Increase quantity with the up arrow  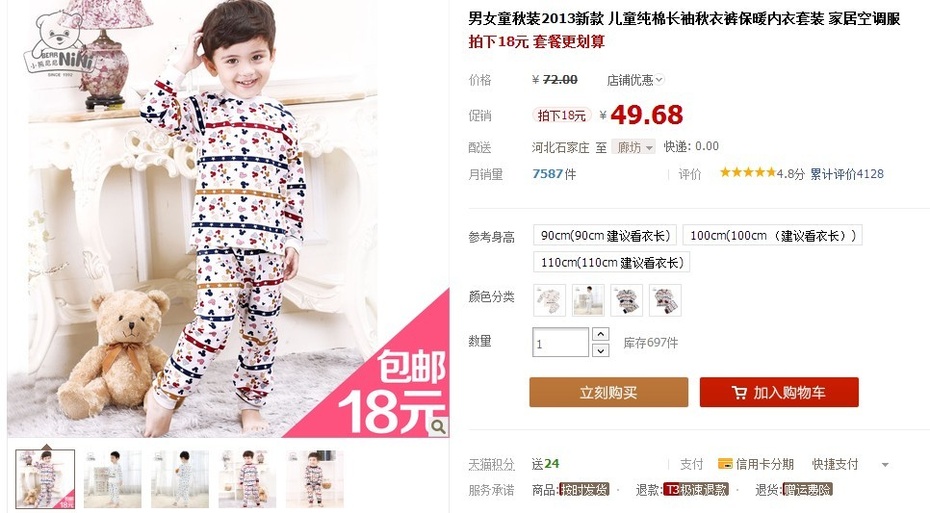click(x=600, y=334)
